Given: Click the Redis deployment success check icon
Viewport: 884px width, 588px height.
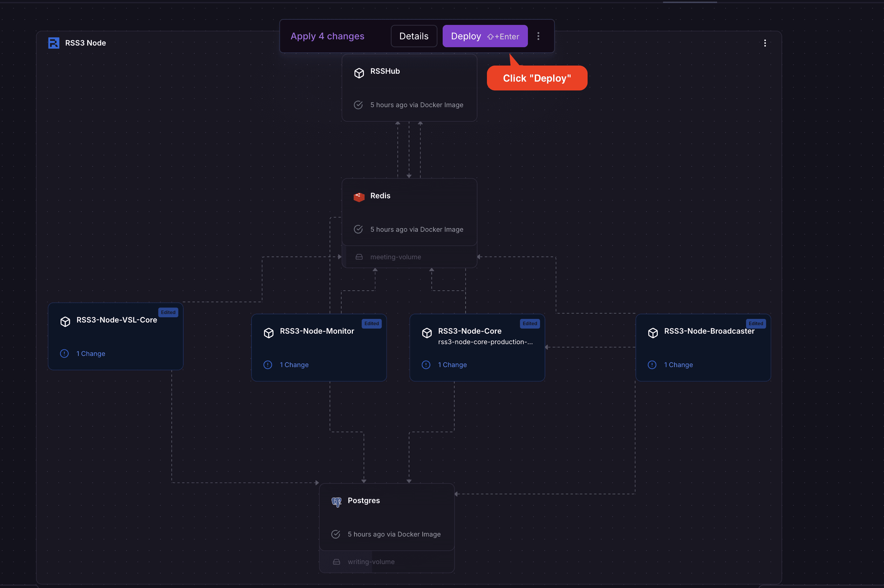Looking at the screenshot, I should point(358,229).
